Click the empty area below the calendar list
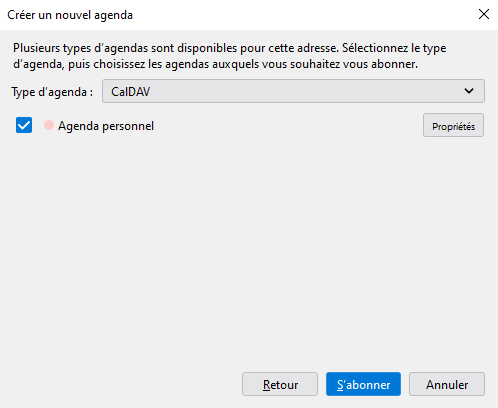 [249, 250]
